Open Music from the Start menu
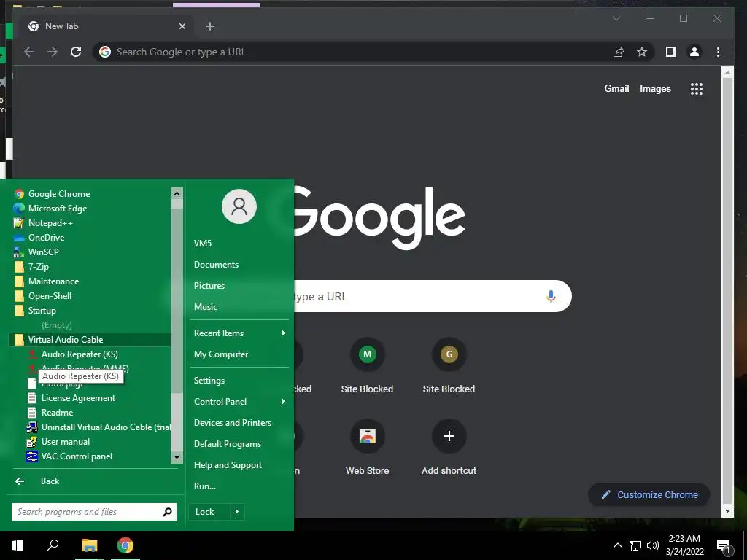The width and height of the screenshot is (747, 560). (x=205, y=307)
